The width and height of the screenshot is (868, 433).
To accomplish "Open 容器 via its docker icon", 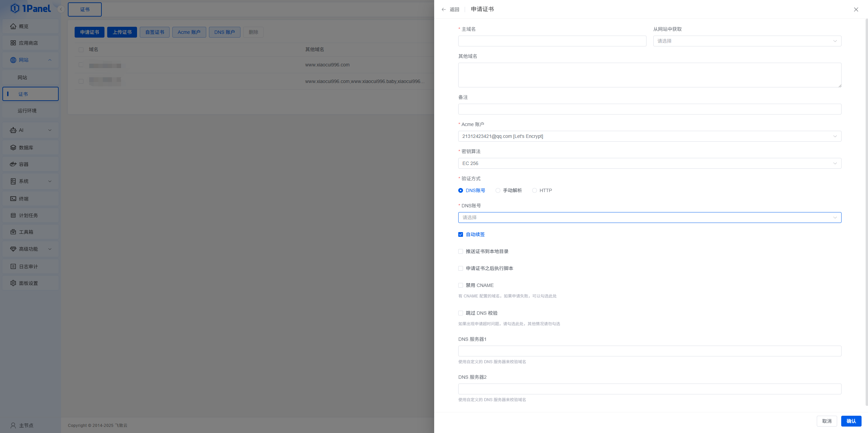I will click(x=13, y=164).
